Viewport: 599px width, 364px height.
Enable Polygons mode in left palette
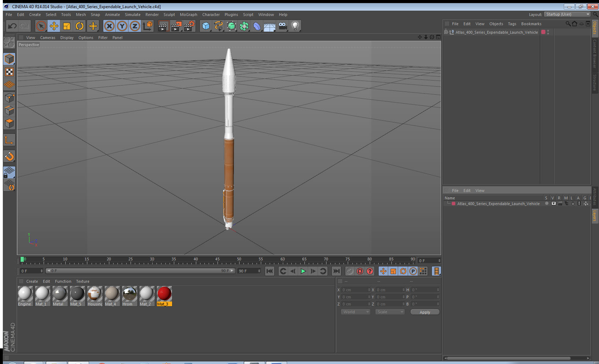[x=9, y=123]
